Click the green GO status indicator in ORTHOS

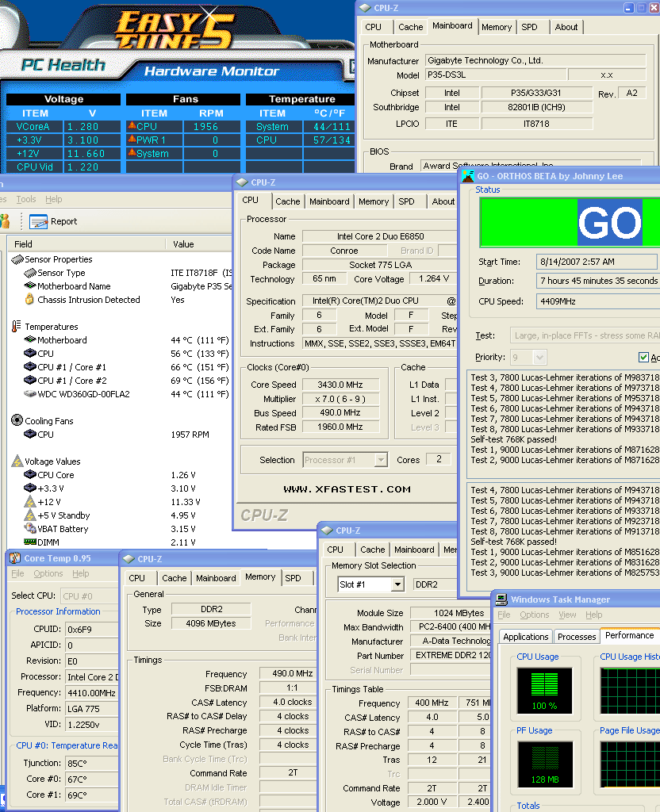570,222
